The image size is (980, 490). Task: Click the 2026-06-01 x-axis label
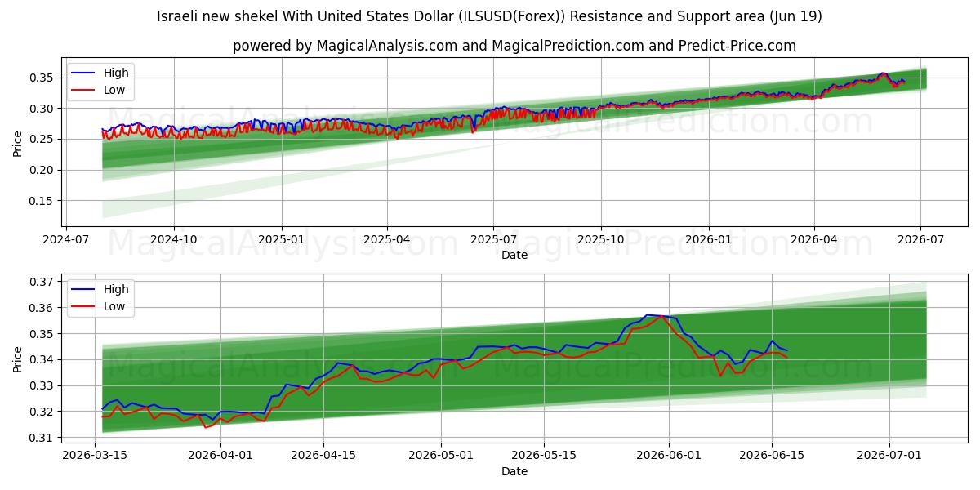pos(669,456)
